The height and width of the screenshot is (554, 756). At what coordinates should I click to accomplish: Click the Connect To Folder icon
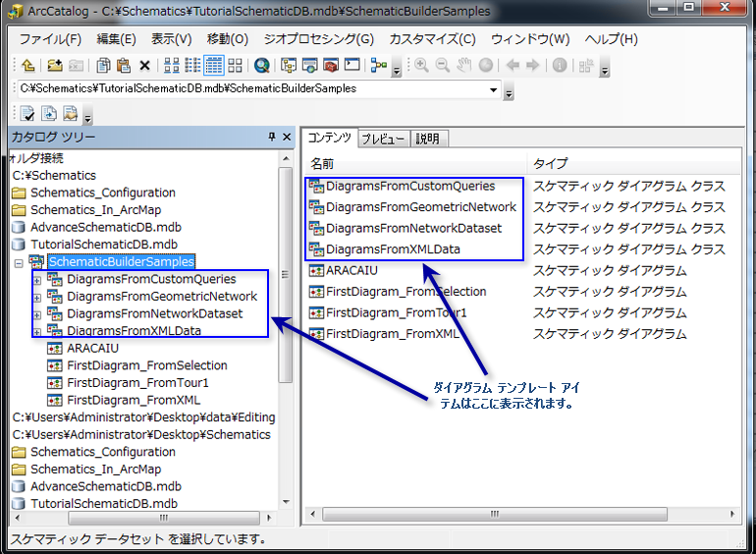tap(53, 66)
